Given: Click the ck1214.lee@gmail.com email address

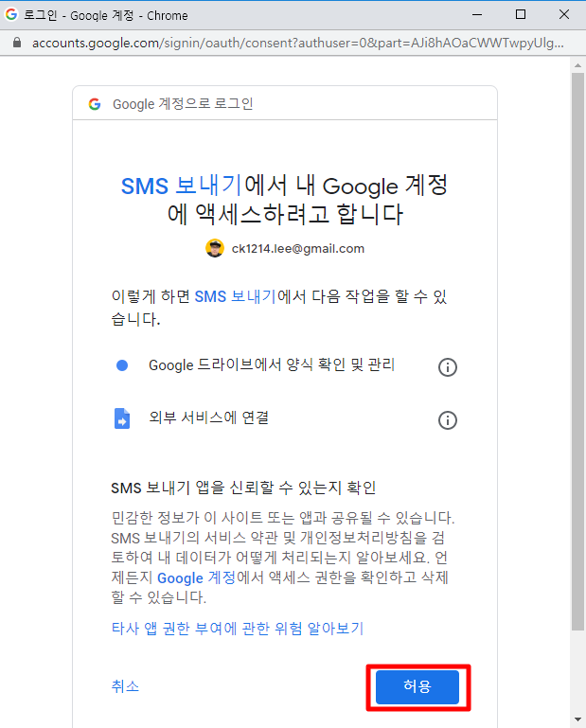Looking at the screenshot, I should pyautogui.click(x=297, y=249).
